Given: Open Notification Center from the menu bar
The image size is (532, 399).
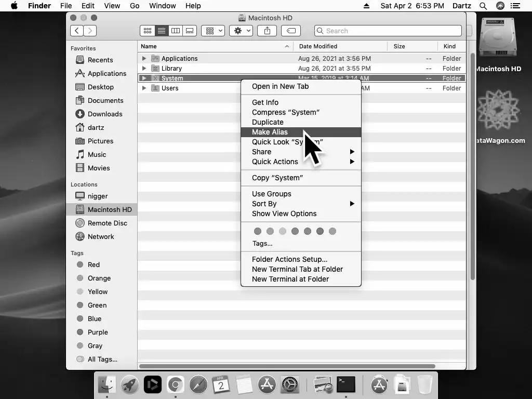Looking at the screenshot, I should (x=515, y=6).
